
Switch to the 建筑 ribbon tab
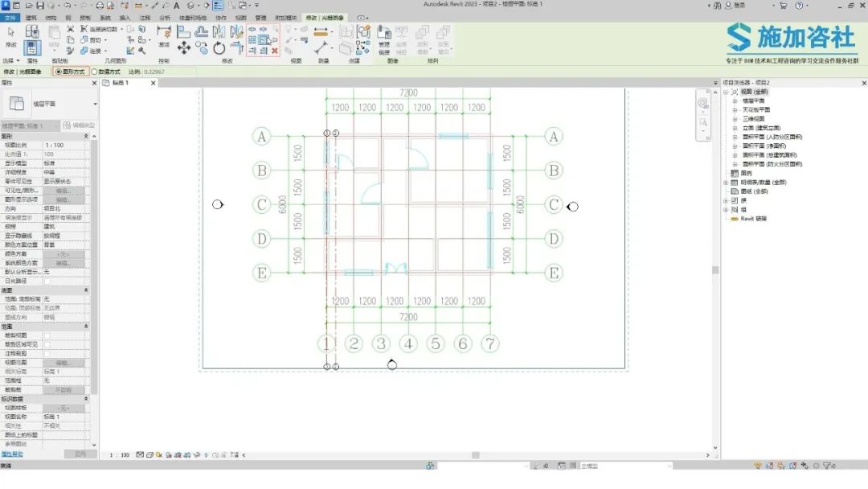click(x=31, y=18)
